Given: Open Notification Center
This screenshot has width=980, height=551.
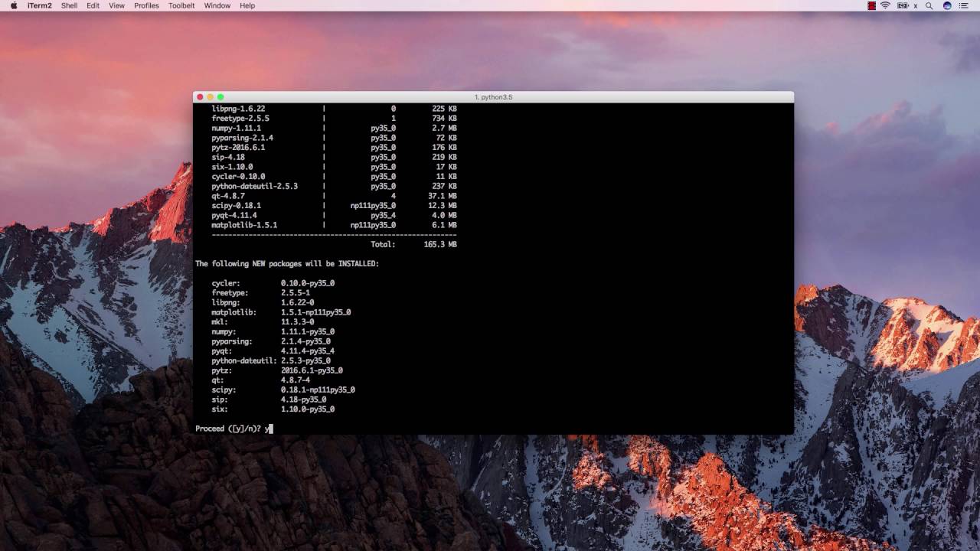Looking at the screenshot, I should coord(964,5).
